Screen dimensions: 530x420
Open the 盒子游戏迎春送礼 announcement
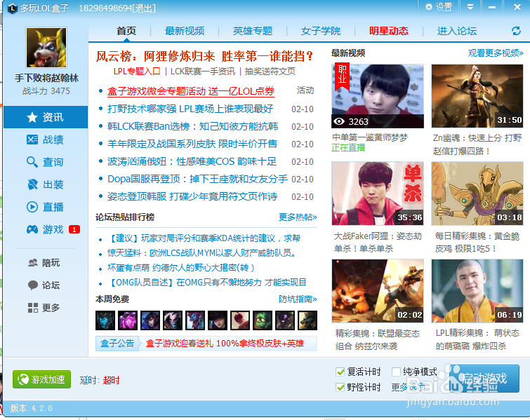pos(225,344)
